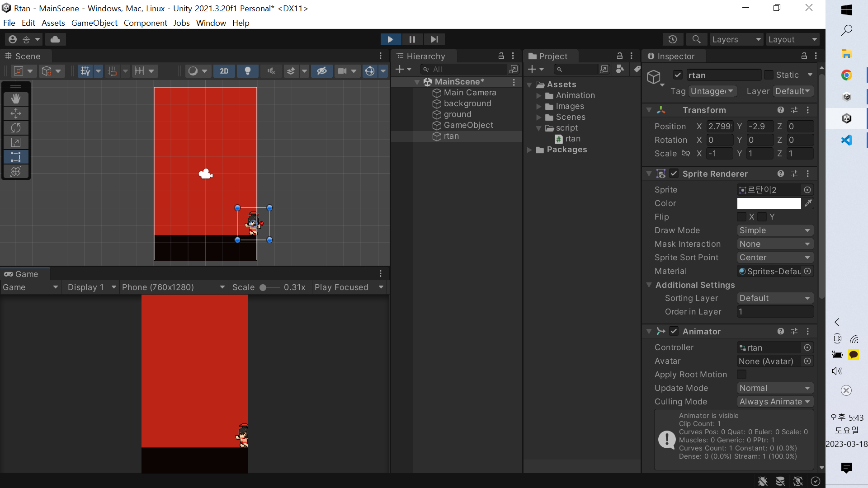868x488 pixels.
Task: Select the Transform tool in Scene
Action: click(16, 171)
